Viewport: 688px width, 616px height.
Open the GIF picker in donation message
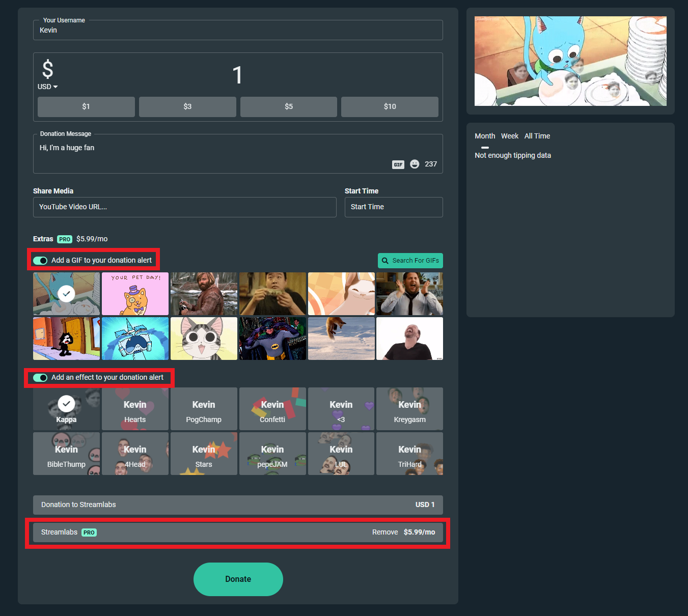point(398,164)
